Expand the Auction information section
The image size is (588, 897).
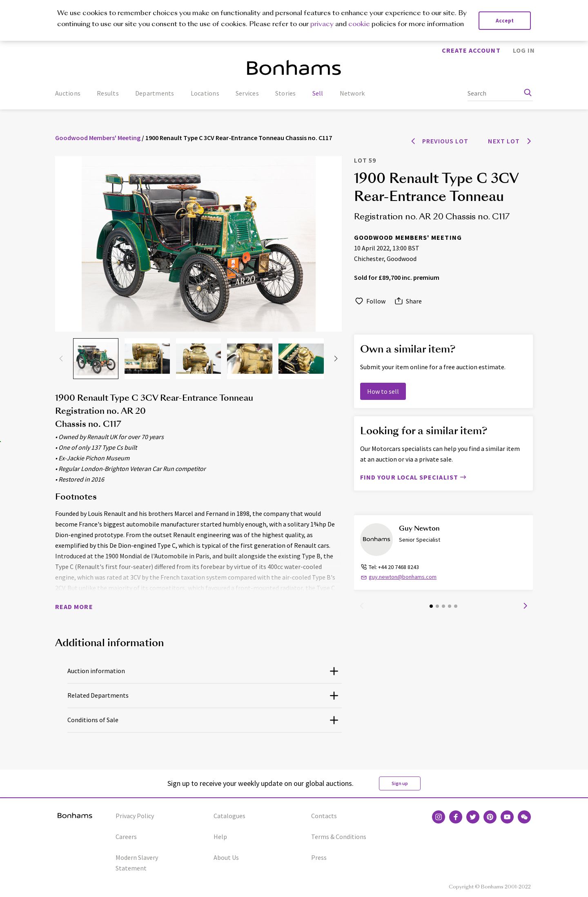205,671
